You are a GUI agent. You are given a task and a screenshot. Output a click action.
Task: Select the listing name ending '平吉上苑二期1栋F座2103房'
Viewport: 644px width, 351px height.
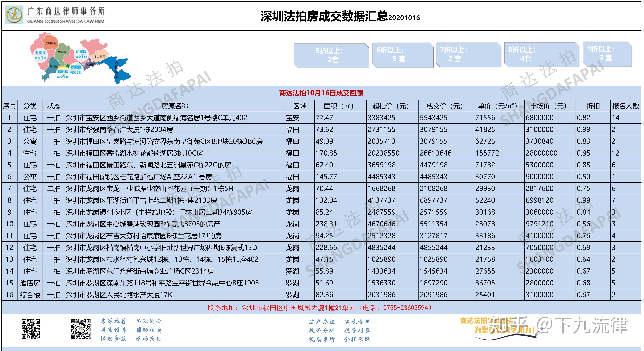pyautogui.click(x=141, y=200)
